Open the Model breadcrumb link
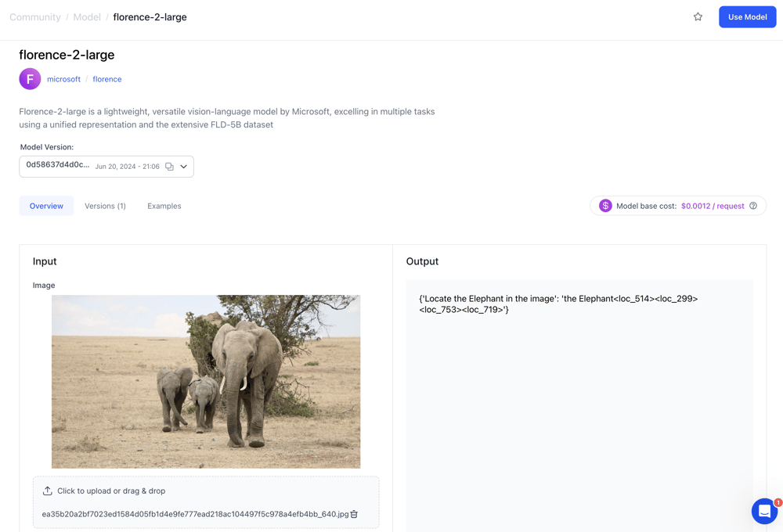 87,16
